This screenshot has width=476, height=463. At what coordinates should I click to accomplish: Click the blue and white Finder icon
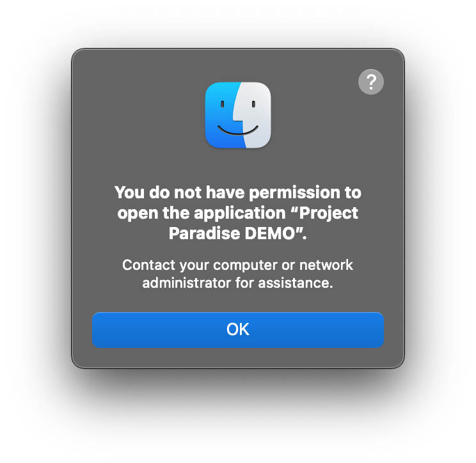238,115
